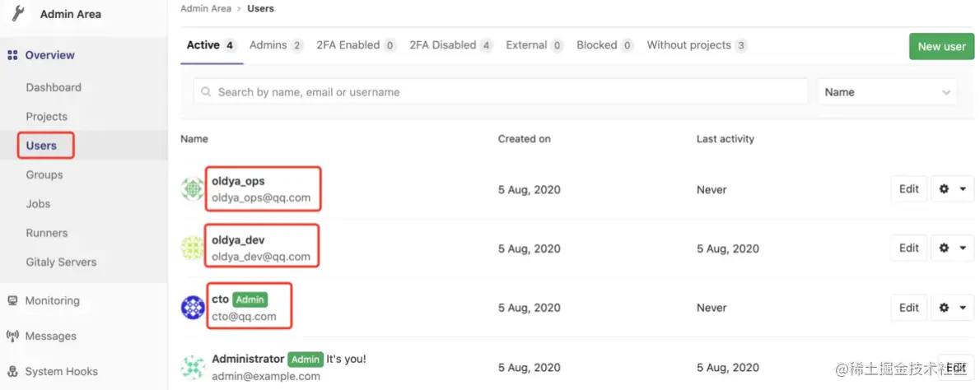980x390 pixels.
Task: Switch to the 2FA Disabled tab
Action: 450,45
